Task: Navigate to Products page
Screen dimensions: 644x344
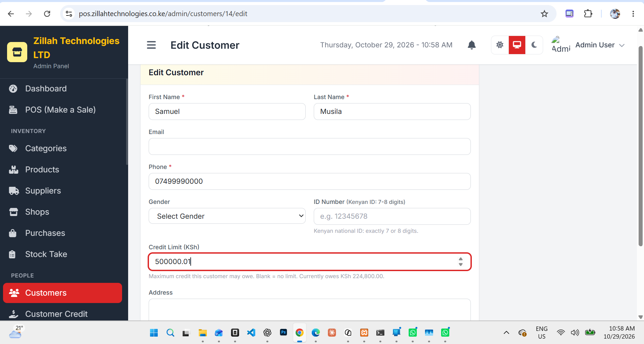Action: coord(63,170)
